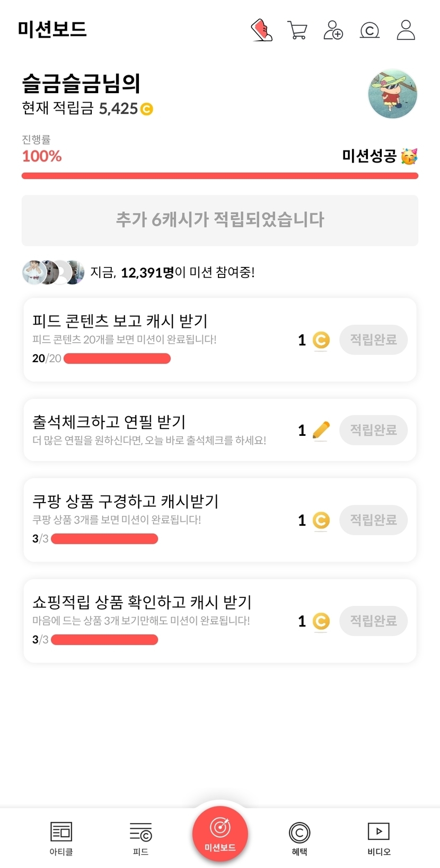Switch to the 아티클 tab
Viewport: 440px width, 868px height.
point(61,838)
